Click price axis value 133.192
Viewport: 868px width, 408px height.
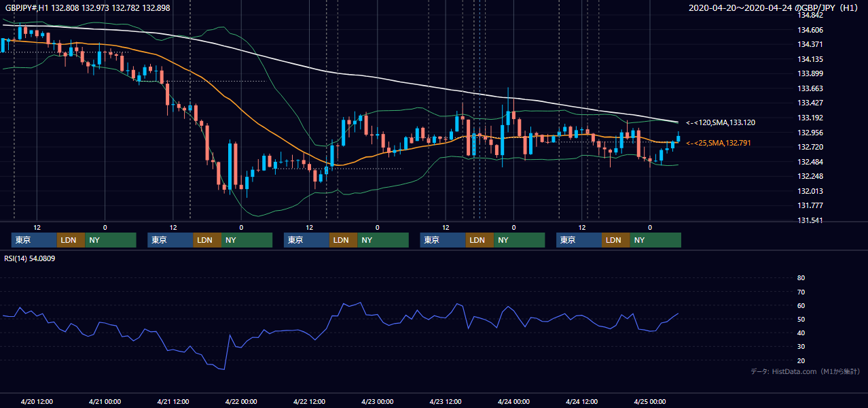click(810, 118)
